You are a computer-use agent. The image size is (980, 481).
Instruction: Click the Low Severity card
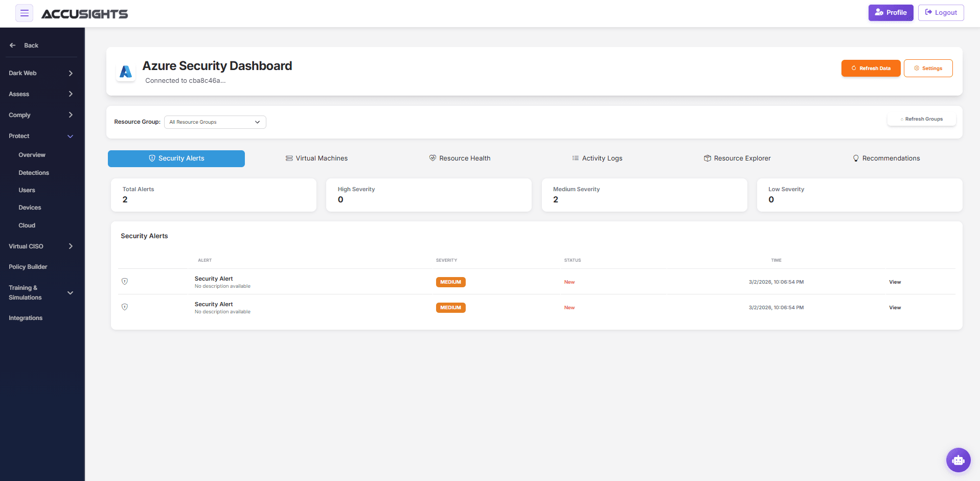click(x=859, y=195)
